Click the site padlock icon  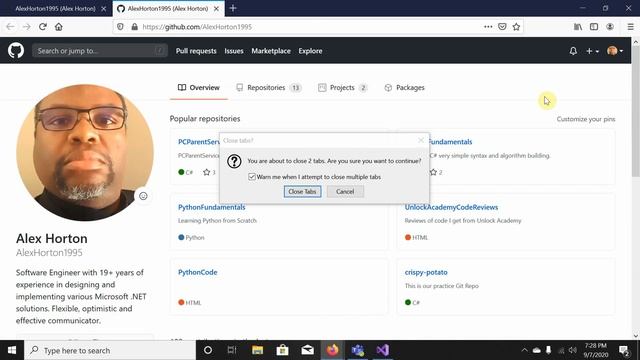coord(134,27)
